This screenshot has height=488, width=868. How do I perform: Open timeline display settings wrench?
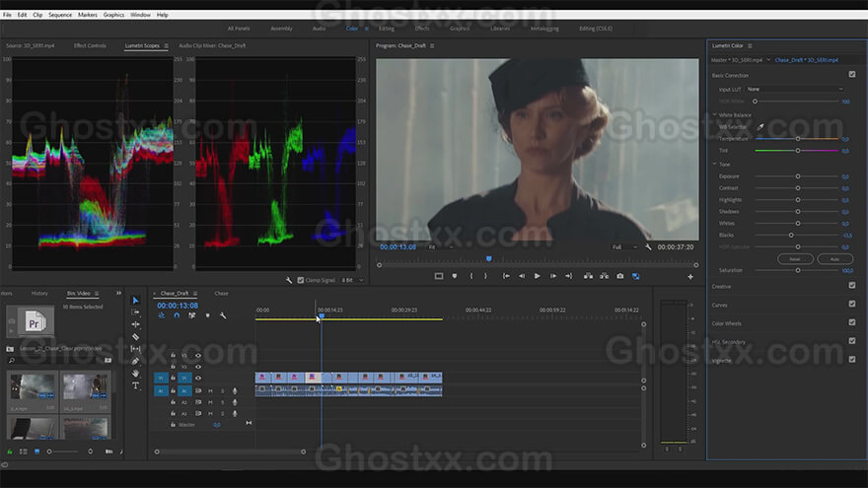tap(223, 315)
